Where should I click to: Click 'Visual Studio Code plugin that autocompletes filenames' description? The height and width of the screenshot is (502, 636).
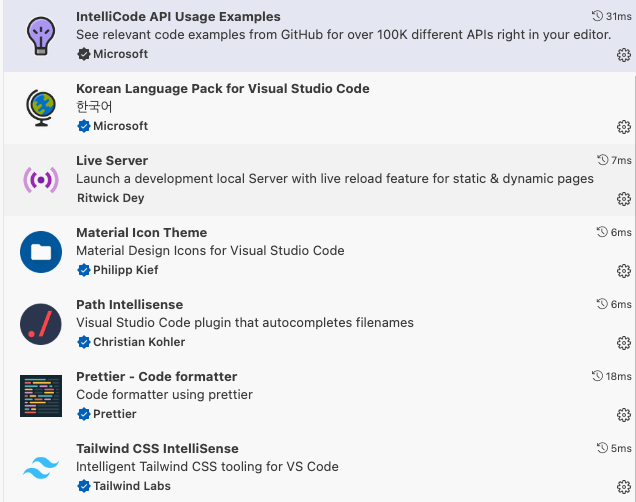tap(245, 323)
